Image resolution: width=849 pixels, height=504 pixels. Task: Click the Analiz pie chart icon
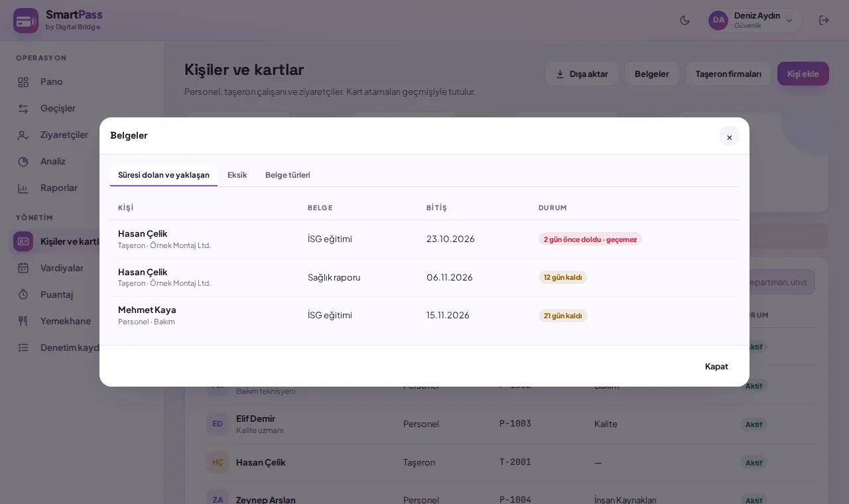coord(23,162)
